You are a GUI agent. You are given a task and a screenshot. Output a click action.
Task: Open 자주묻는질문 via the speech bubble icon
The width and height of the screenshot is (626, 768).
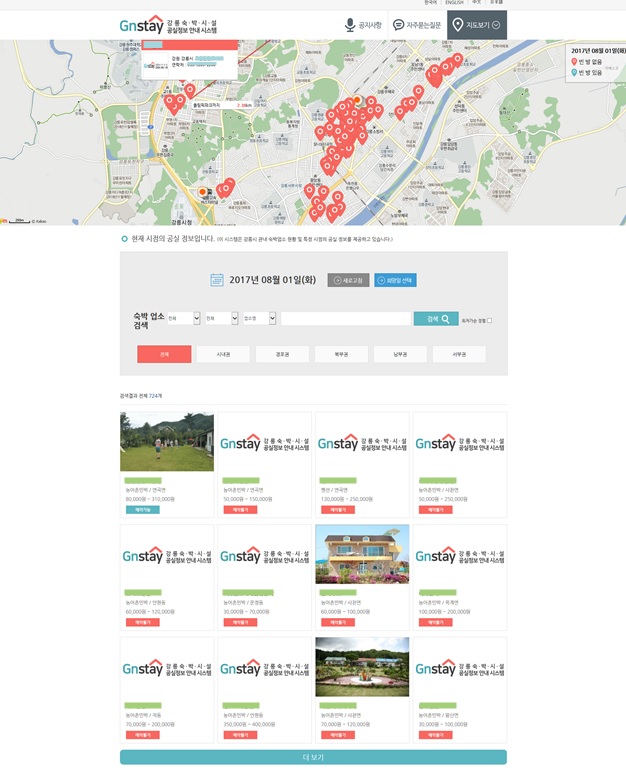[x=398, y=25]
